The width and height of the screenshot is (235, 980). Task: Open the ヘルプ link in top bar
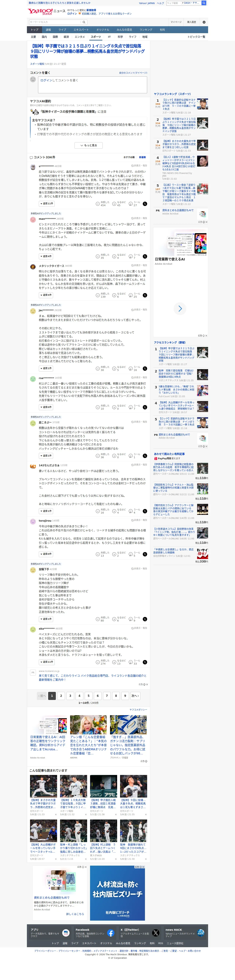(x=160, y=3)
